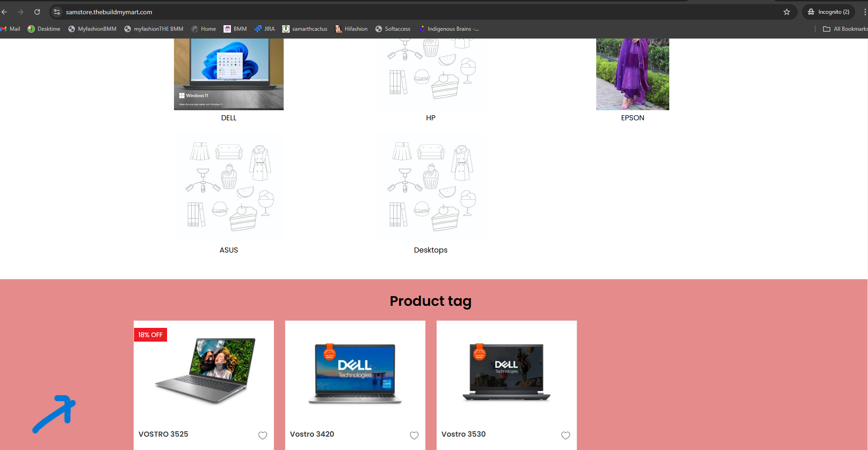Open the BMM bookmark
The image size is (868, 450).
235,29
